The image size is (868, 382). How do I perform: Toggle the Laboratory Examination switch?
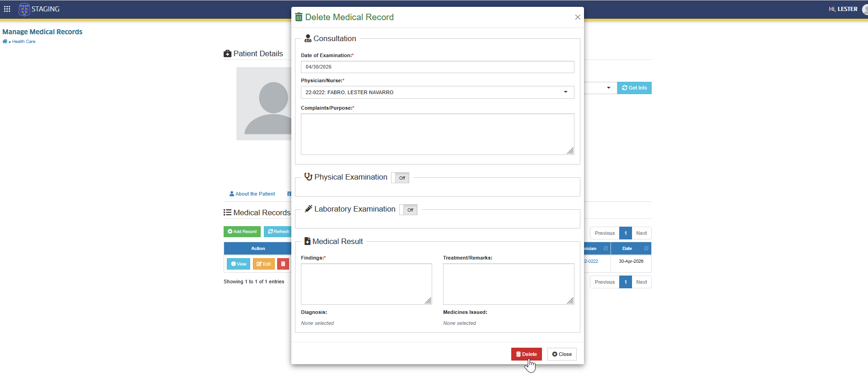click(x=408, y=210)
